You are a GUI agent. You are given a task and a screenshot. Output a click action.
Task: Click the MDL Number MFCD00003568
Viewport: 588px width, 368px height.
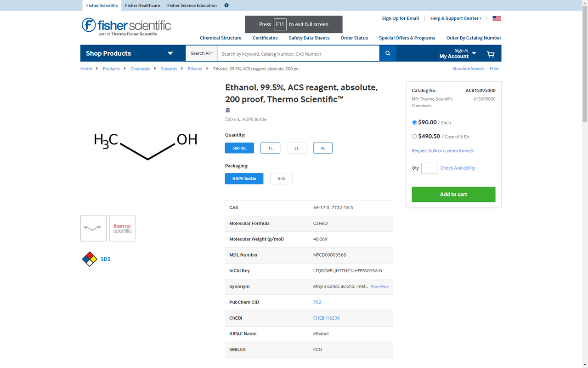(329, 255)
